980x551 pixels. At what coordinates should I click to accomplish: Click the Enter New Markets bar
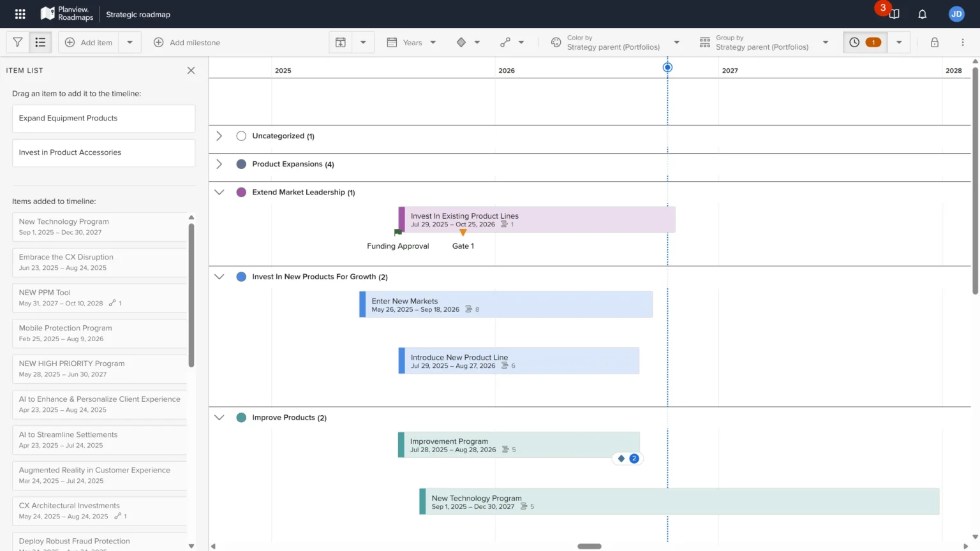(506, 304)
